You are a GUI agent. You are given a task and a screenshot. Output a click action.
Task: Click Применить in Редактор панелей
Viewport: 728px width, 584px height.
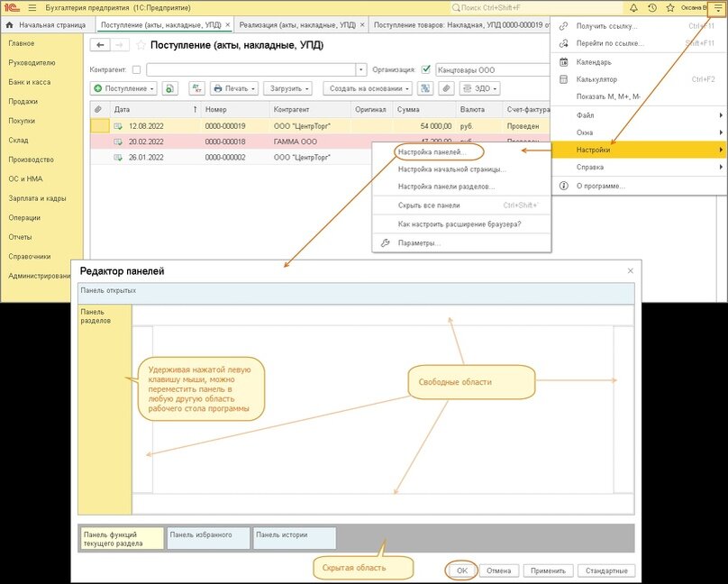tap(548, 570)
